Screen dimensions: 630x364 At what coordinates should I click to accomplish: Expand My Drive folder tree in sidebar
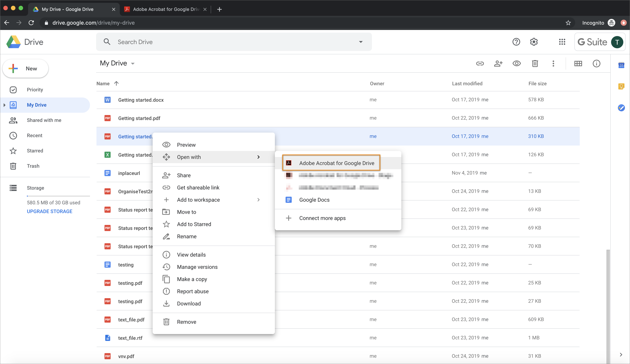[5, 105]
